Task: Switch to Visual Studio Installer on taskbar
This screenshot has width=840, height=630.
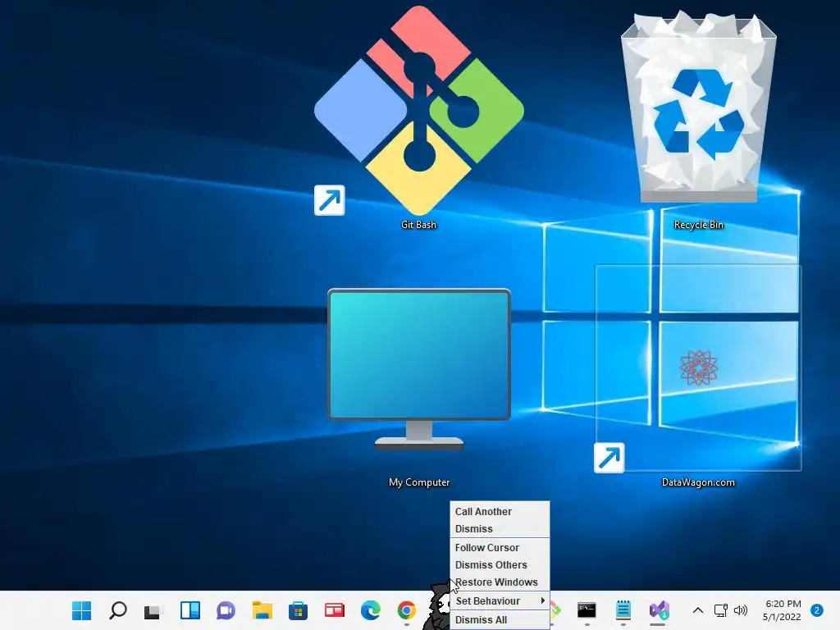Action: click(659, 610)
